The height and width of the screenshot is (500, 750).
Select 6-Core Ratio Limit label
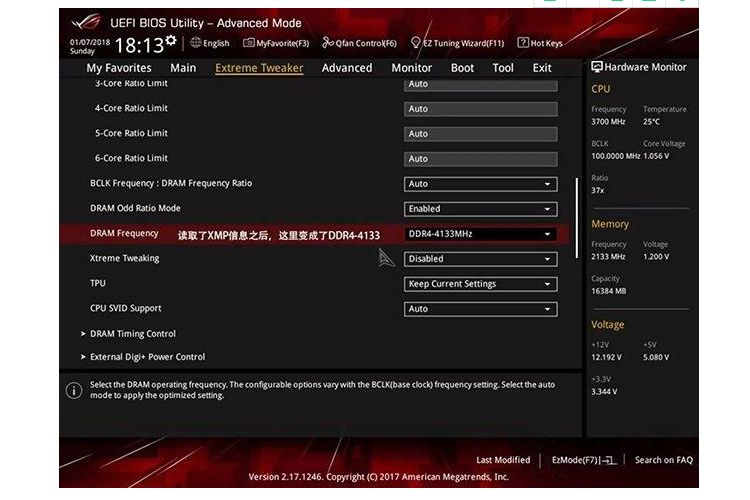[x=131, y=158]
